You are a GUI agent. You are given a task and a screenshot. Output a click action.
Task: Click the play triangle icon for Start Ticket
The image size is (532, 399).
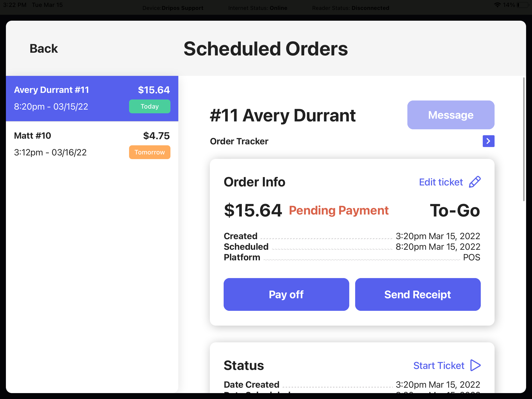pyautogui.click(x=475, y=365)
